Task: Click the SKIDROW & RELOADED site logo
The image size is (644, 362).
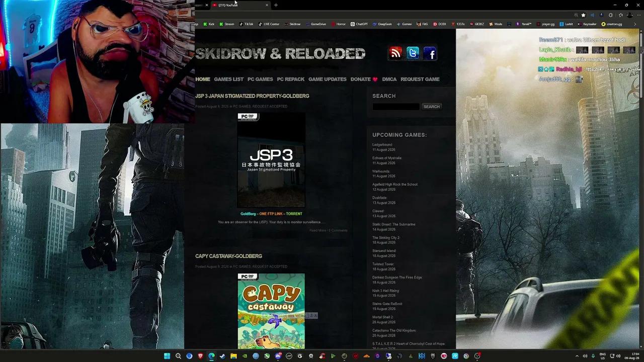Action: click(x=280, y=53)
